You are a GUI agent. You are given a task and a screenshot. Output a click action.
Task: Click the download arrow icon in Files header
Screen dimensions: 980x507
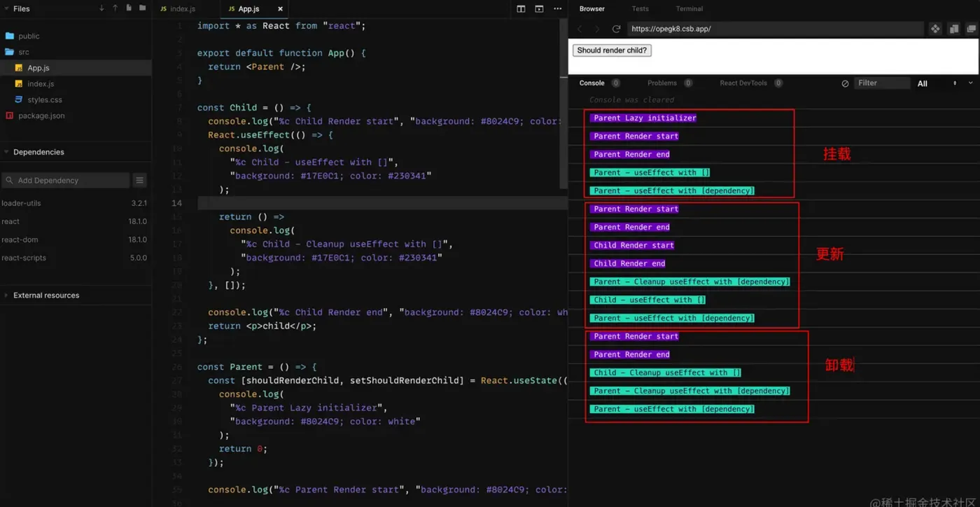point(101,8)
